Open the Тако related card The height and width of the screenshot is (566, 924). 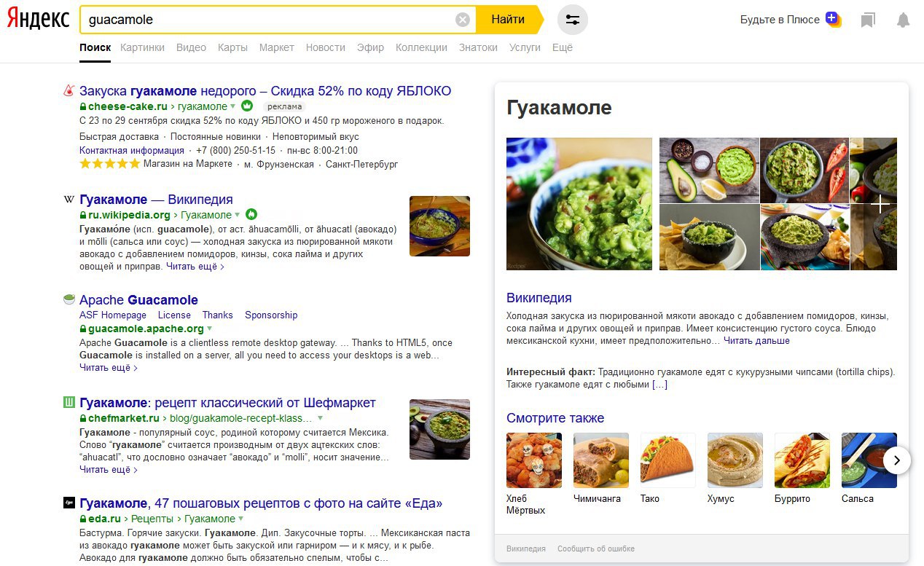point(668,468)
